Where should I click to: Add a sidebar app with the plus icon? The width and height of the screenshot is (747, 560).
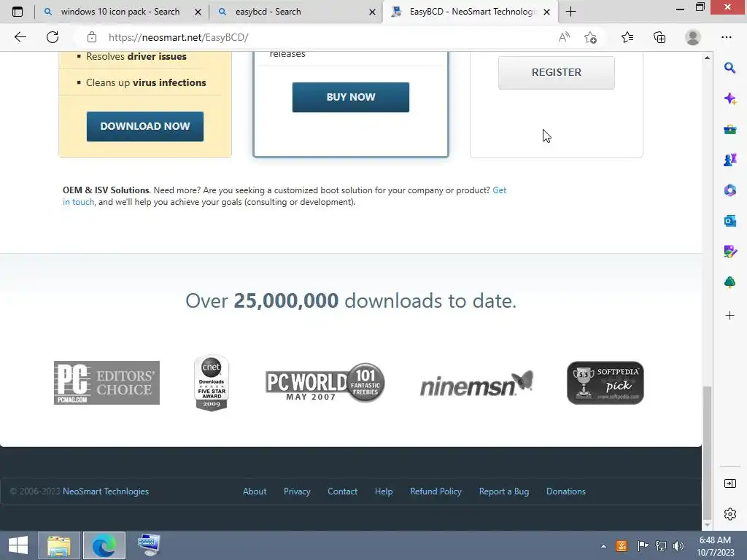tap(729, 315)
